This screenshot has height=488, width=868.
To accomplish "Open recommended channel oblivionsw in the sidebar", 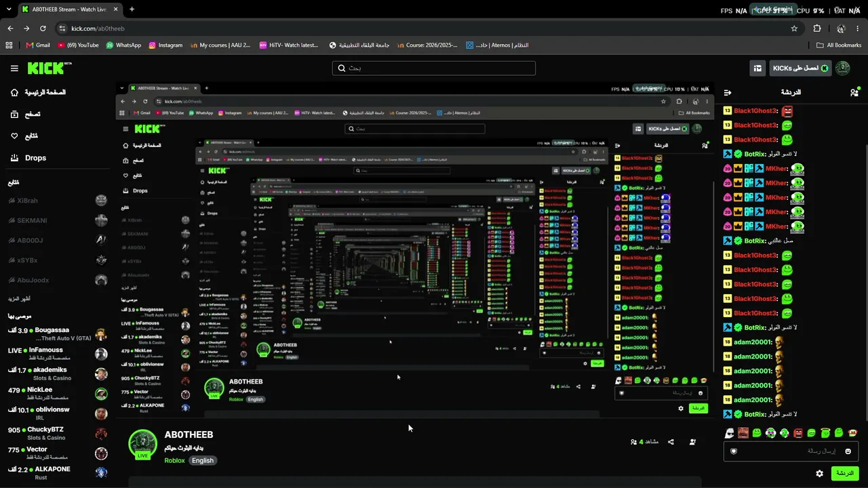I will (x=58, y=413).
